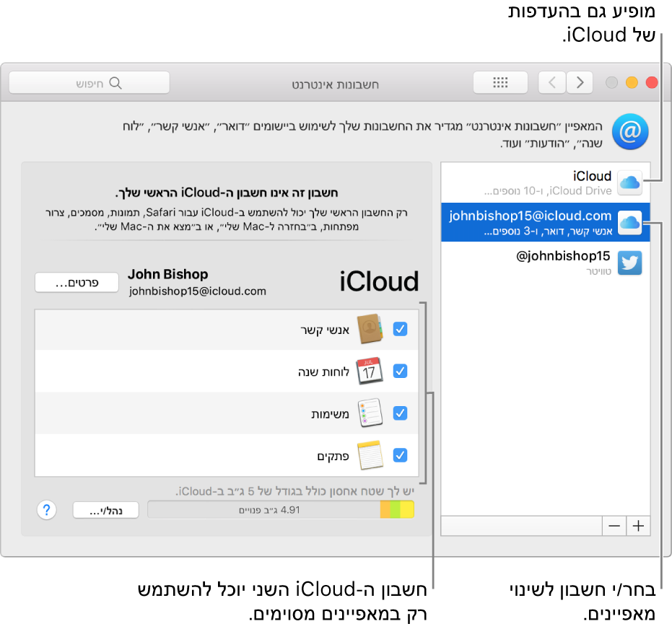Select the iCloud account row
The image size is (672, 629).
pyautogui.click(x=546, y=182)
